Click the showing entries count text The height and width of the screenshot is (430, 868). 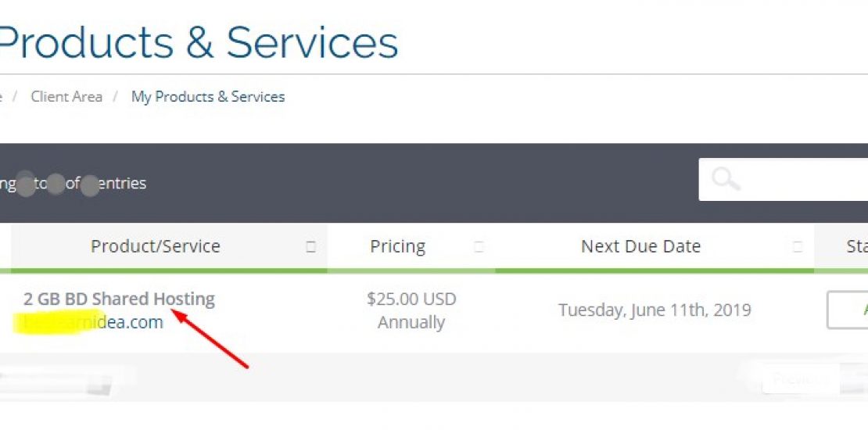[x=74, y=184]
